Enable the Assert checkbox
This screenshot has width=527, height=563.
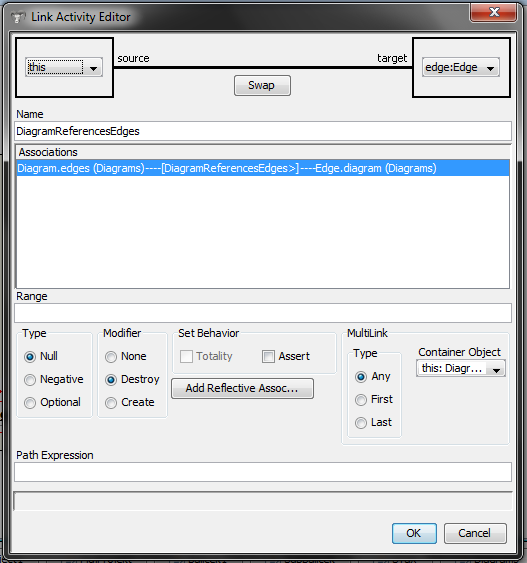[268, 357]
